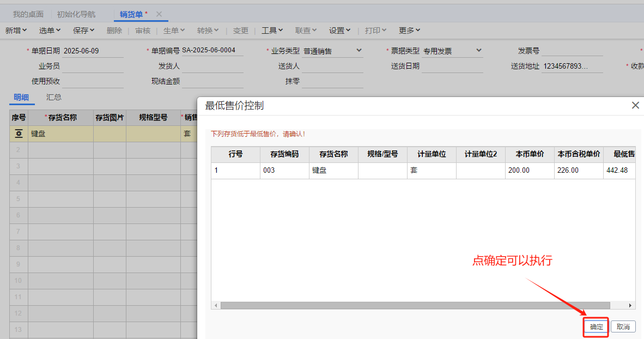Viewport: 644px width, 339px height.
Task: Open the 工具 toolbar menu
Action: pyautogui.click(x=272, y=31)
